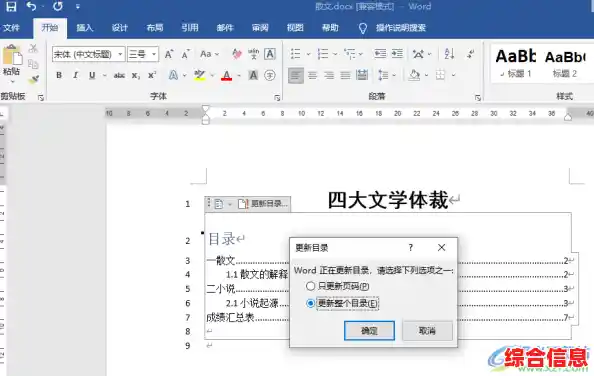
Task: Toggle Bold formatting
Action: pyautogui.click(x=59, y=75)
